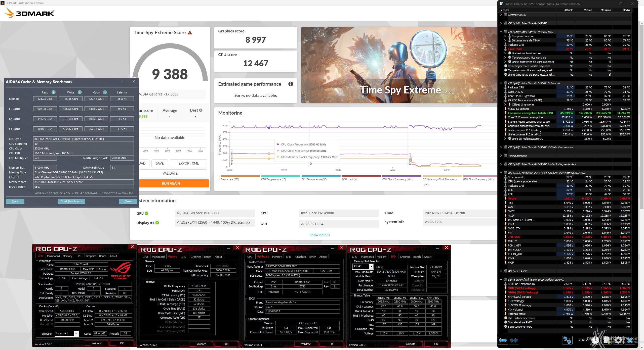Expand Limiti del moltiplicatore OC row
The image size is (644, 350).
(x=505, y=139)
